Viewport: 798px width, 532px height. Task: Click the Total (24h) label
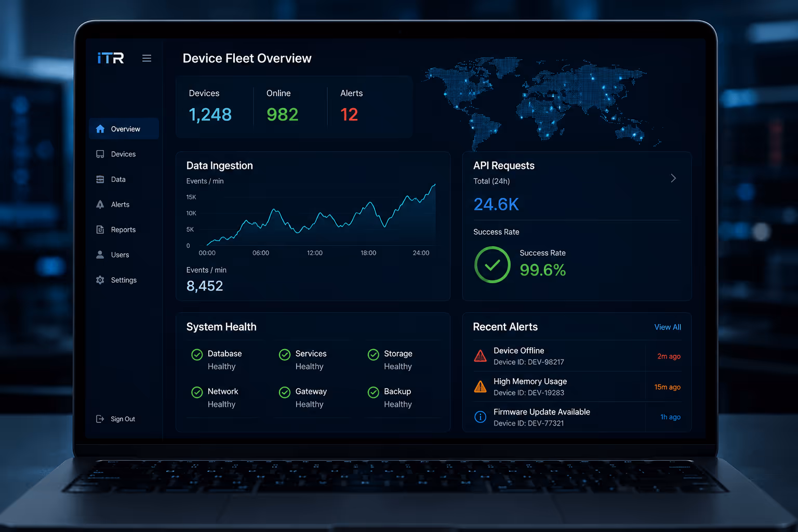coord(491,181)
